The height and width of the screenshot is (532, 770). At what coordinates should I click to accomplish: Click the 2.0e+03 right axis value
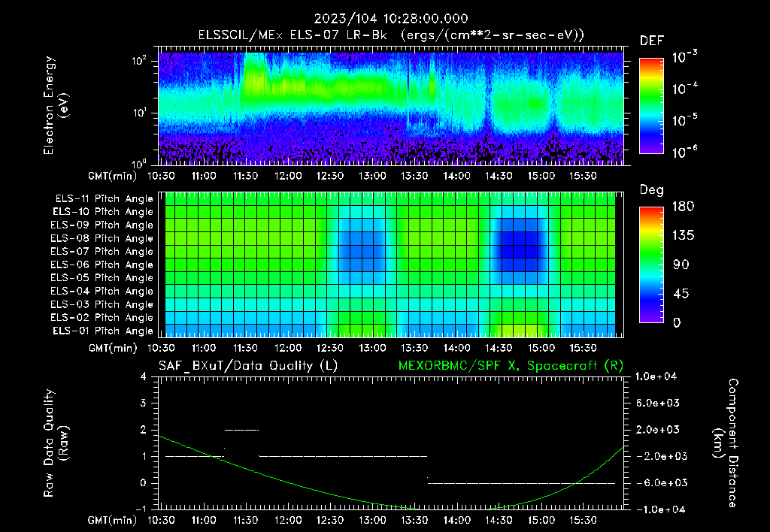tap(657, 429)
